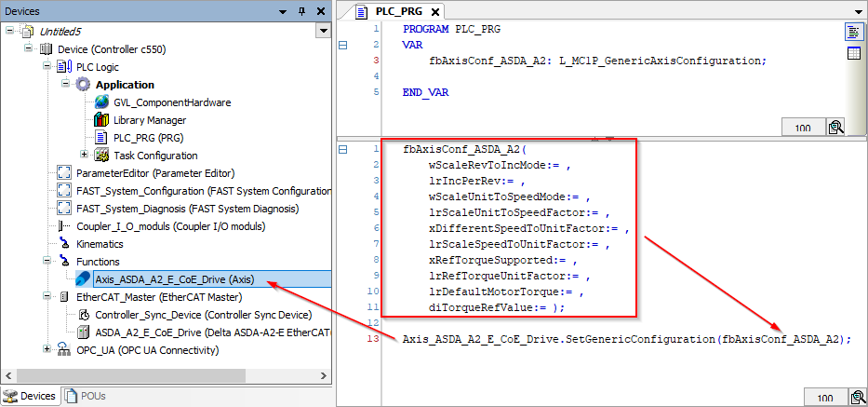Click the Functions node icon
The height and width of the screenshot is (407, 868).
[65, 261]
